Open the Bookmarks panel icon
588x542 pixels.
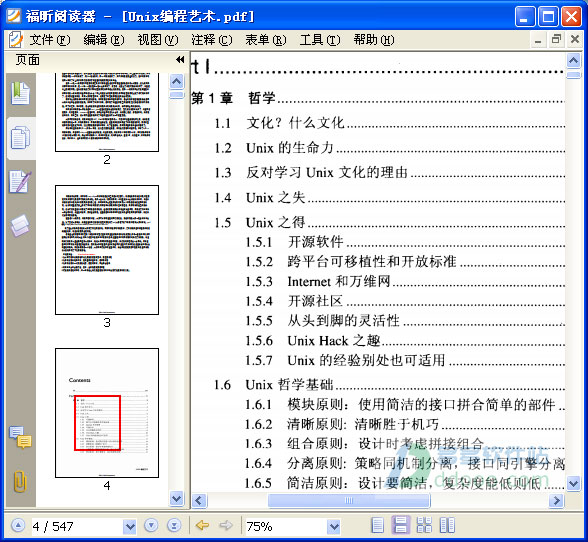pos(20,93)
